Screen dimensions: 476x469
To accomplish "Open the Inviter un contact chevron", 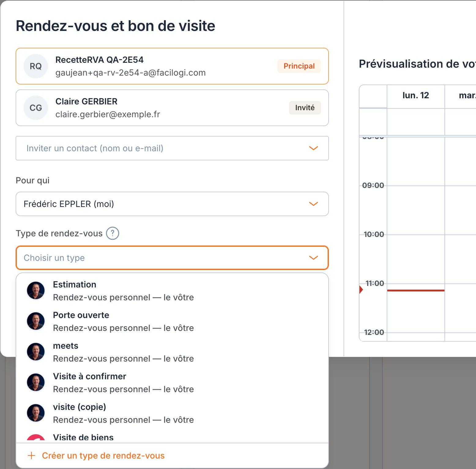I will (x=314, y=148).
